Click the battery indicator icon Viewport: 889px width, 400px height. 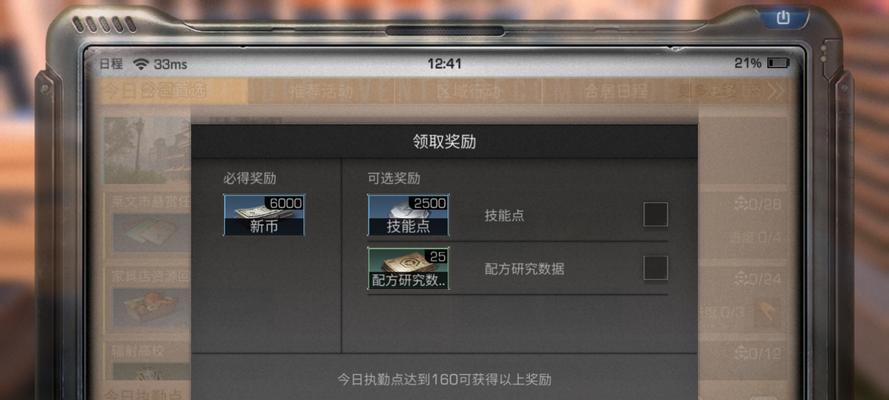(x=778, y=63)
